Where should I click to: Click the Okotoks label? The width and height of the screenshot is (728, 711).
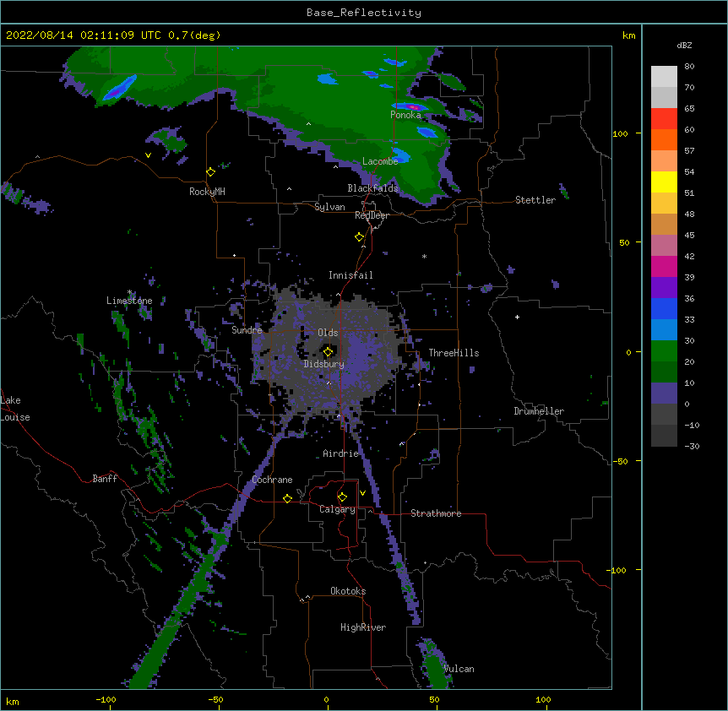tap(348, 591)
